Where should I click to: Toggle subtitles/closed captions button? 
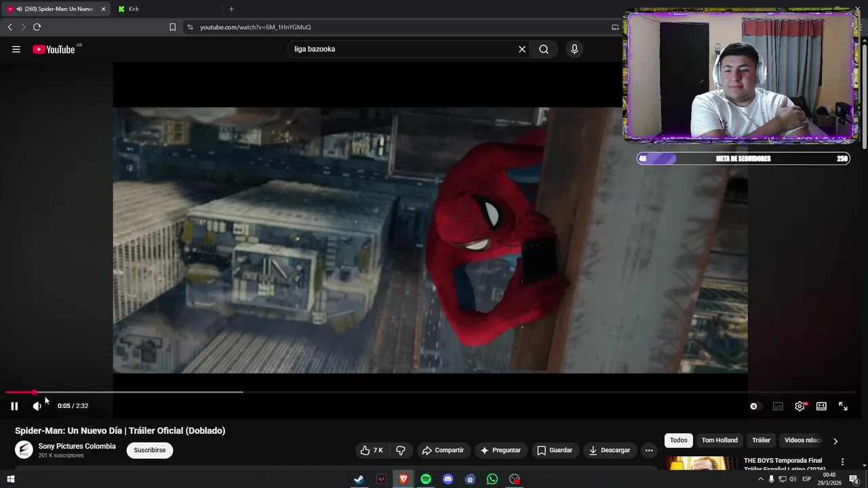pyautogui.click(x=778, y=406)
